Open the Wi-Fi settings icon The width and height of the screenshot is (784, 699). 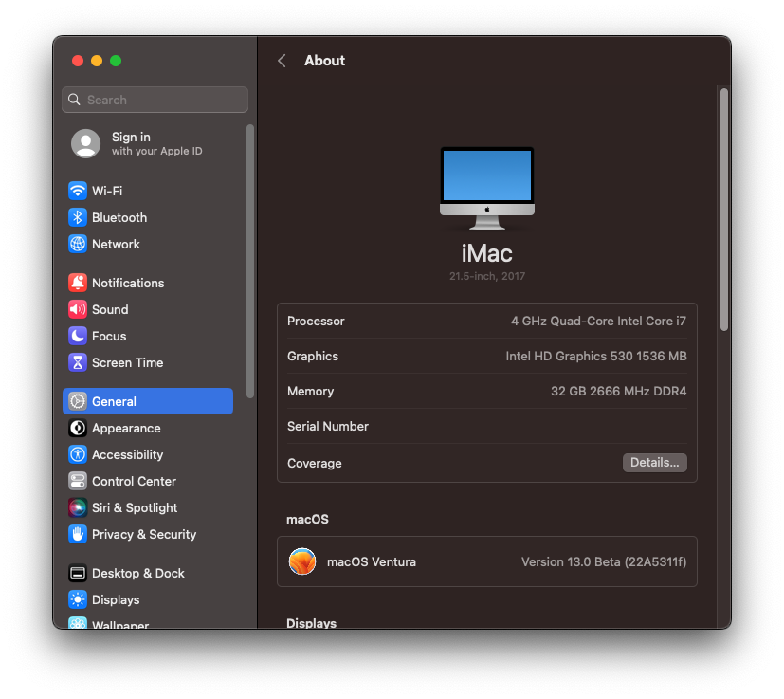click(78, 191)
